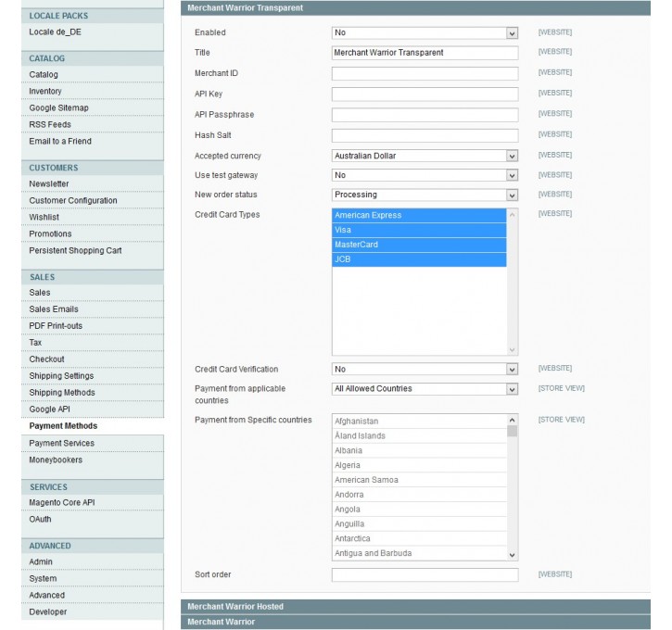Select Andorra in countries list
The width and height of the screenshot is (672, 630).
pyautogui.click(x=419, y=495)
